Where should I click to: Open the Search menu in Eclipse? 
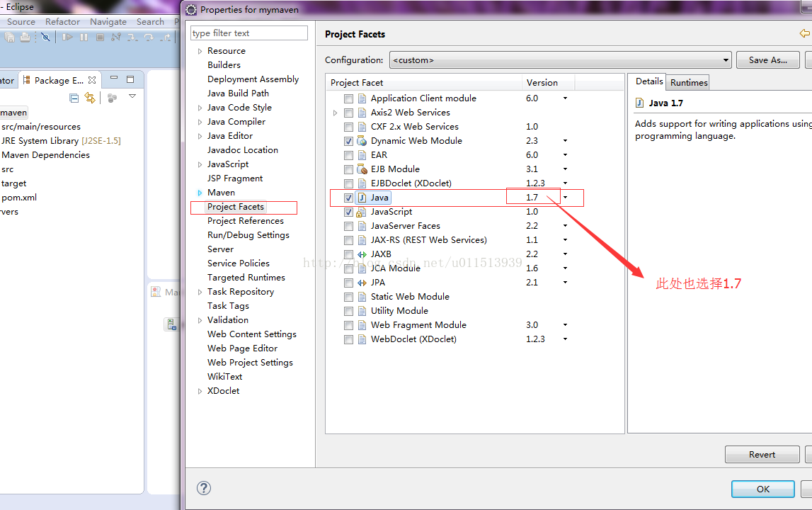click(x=150, y=22)
